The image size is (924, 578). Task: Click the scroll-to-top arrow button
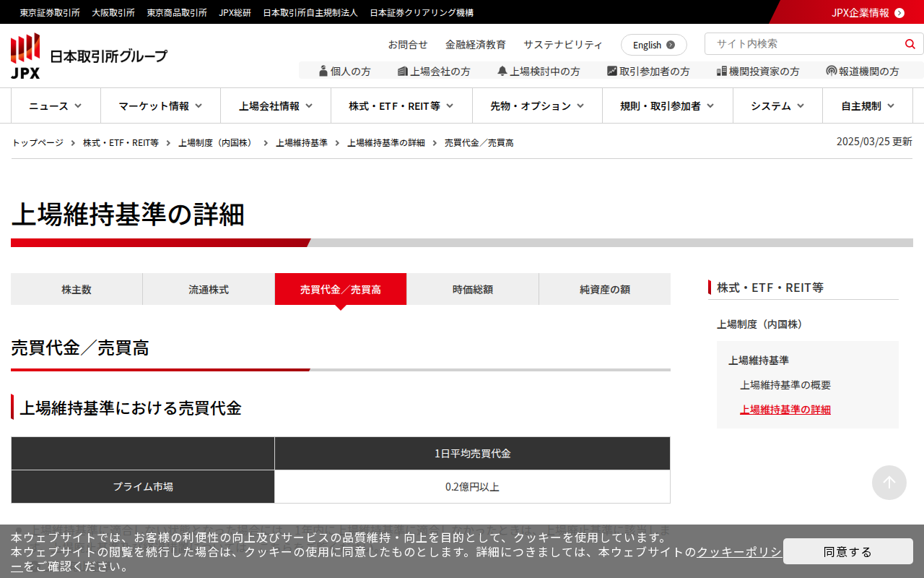(889, 483)
